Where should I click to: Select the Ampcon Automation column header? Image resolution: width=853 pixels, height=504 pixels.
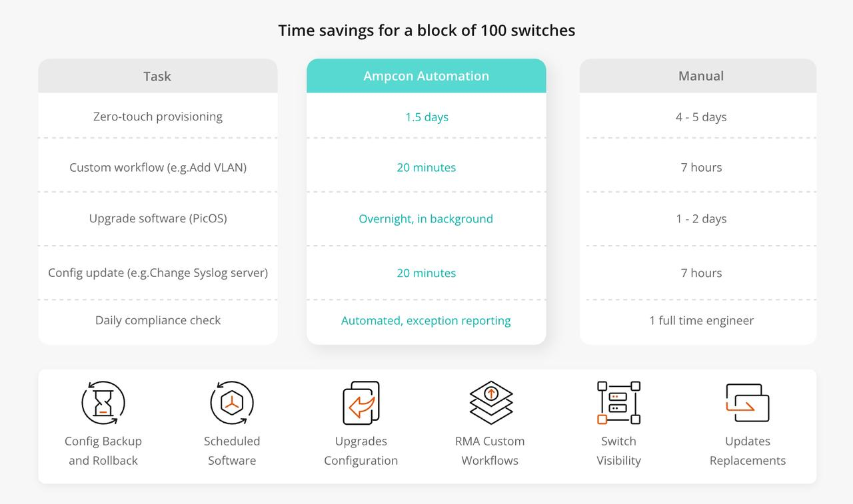426,76
